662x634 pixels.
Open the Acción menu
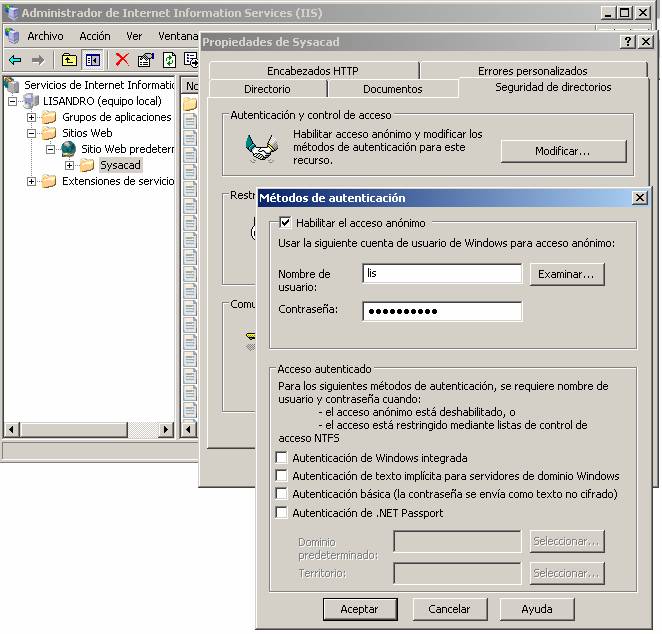[x=95, y=36]
